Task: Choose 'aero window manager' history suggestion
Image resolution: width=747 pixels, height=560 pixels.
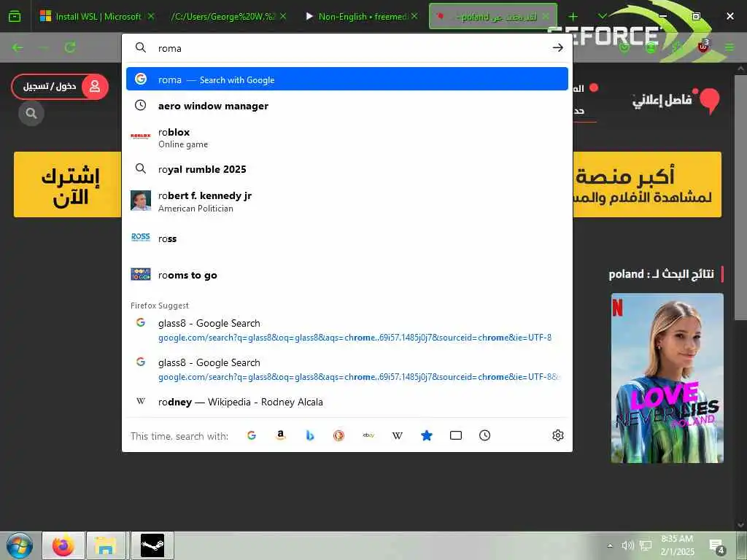Action: pyautogui.click(x=347, y=106)
